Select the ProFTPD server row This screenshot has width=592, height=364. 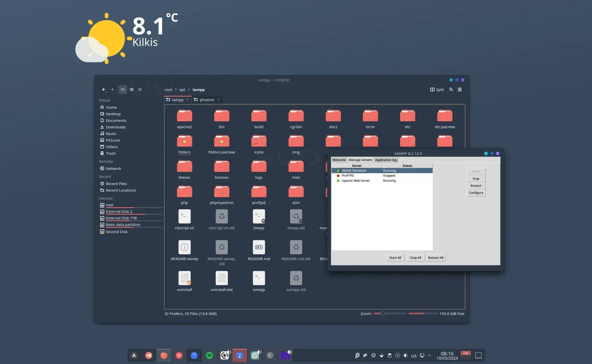[x=348, y=176]
